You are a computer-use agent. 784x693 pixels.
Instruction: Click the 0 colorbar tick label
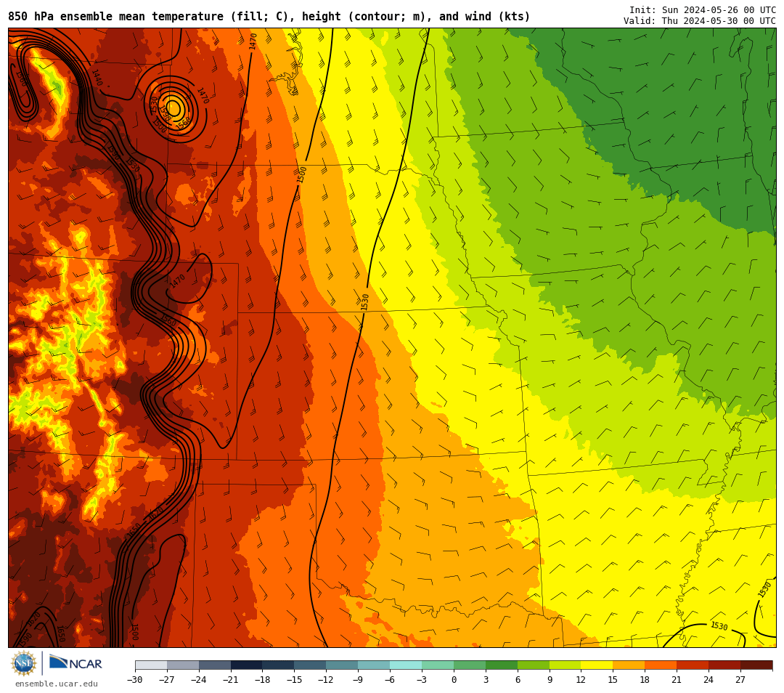tap(454, 679)
